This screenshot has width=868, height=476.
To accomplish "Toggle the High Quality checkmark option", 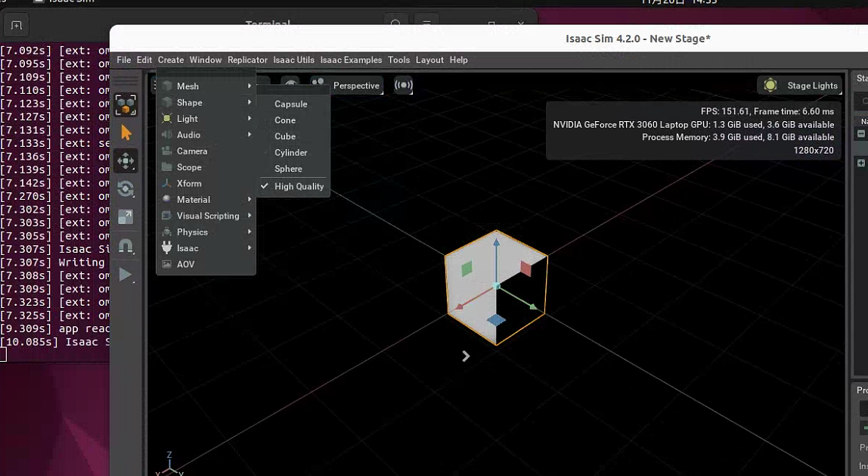I will [x=293, y=186].
